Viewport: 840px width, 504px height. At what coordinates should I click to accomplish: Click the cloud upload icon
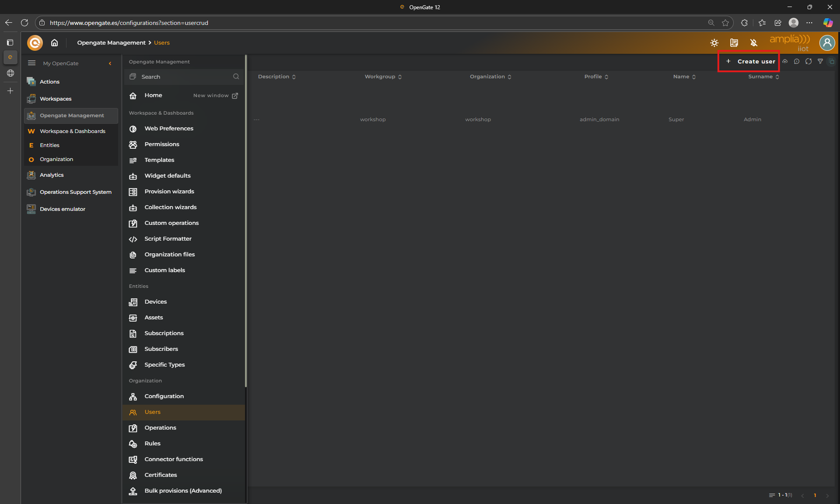click(x=785, y=62)
